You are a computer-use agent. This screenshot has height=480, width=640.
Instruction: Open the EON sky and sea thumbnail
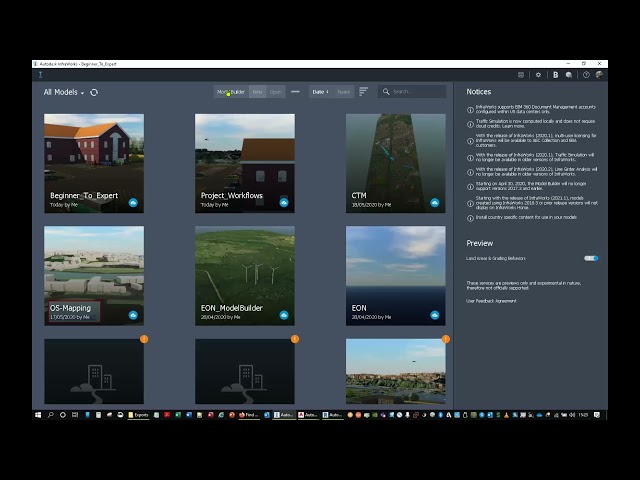[396, 276]
